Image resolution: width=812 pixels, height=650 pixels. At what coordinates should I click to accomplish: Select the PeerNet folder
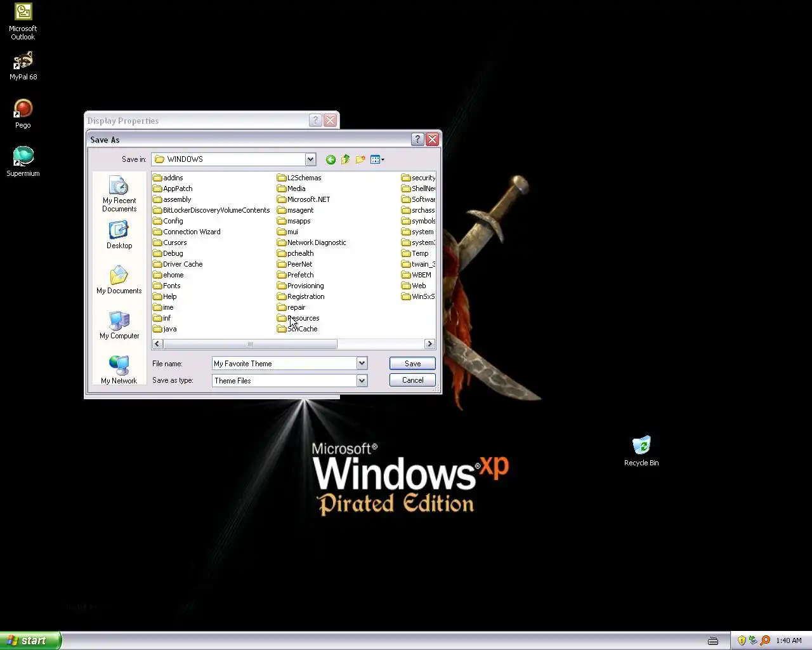[295, 264]
